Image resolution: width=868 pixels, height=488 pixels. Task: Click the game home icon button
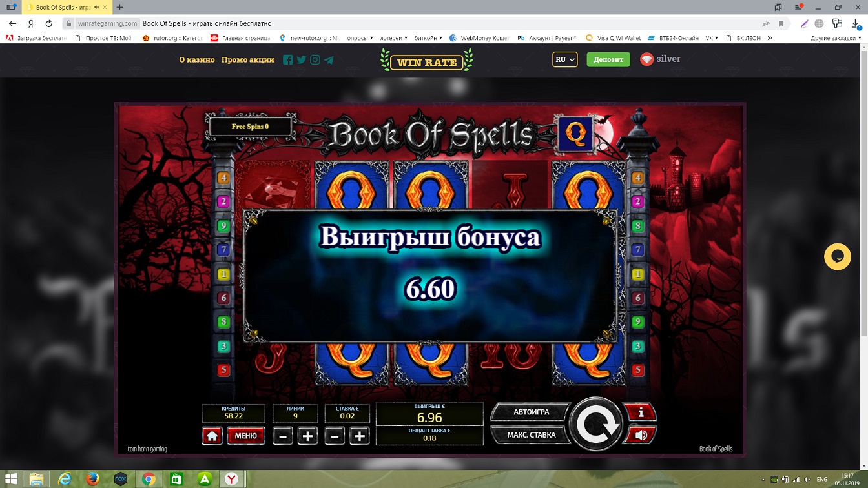(x=212, y=436)
